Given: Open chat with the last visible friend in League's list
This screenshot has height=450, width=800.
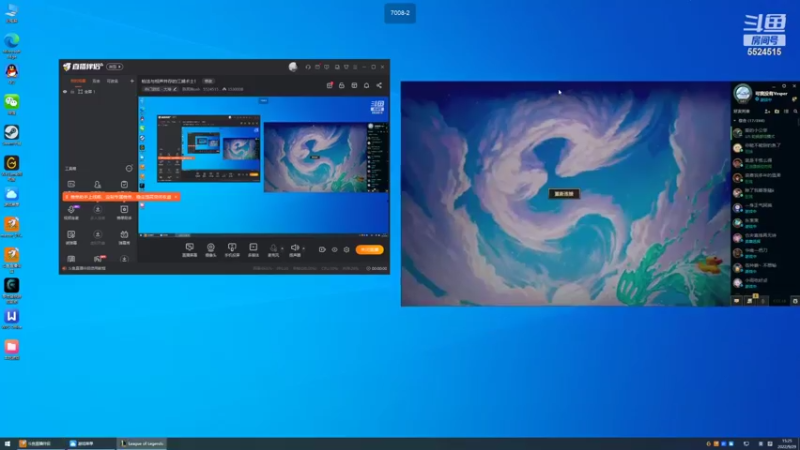Looking at the screenshot, I should pyautogui.click(x=764, y=283).
